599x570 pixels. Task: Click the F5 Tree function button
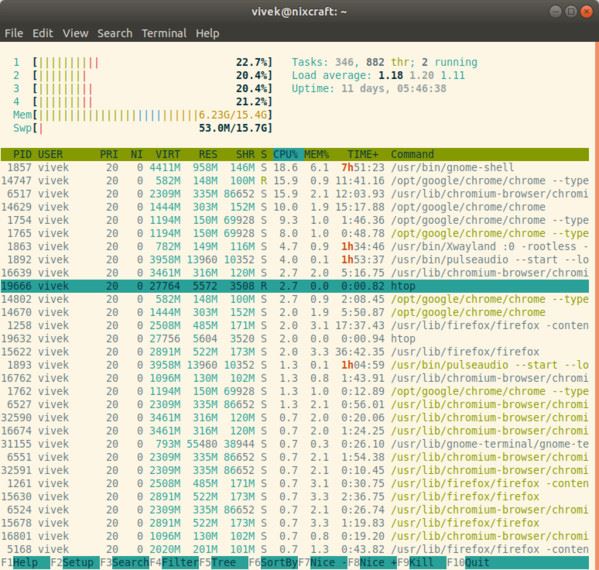(x=223, y=562)
